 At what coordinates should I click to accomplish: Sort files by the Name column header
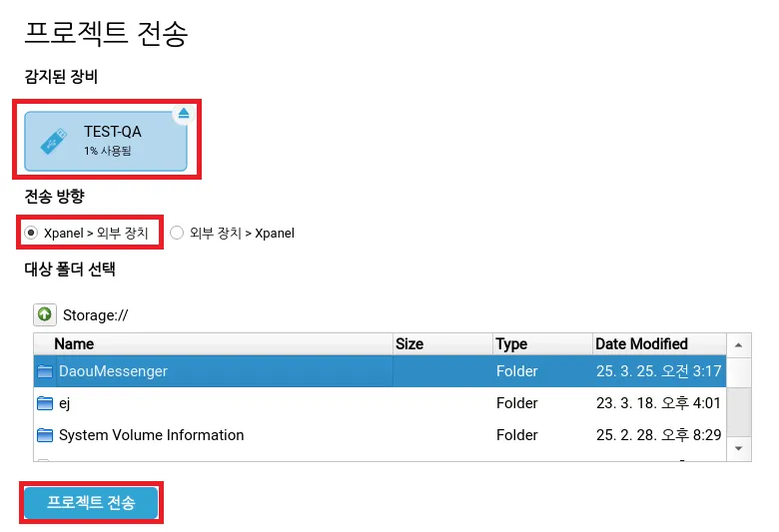74,344
